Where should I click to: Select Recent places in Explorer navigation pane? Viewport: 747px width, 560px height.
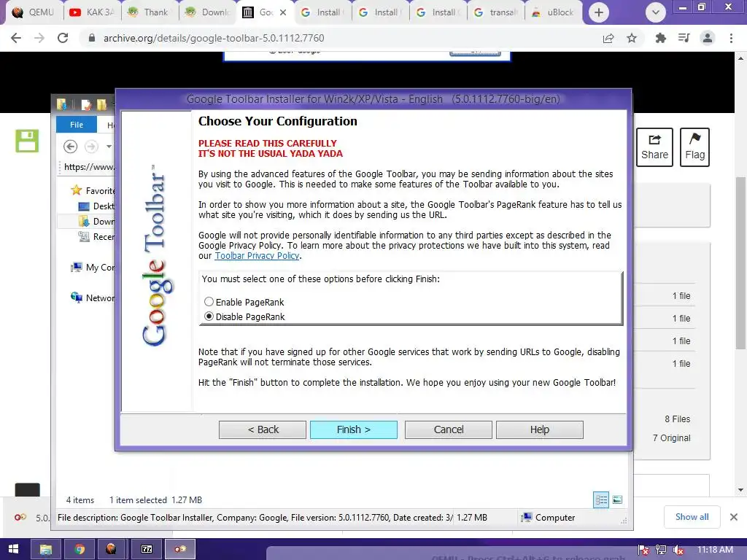(x=96, y=237)
